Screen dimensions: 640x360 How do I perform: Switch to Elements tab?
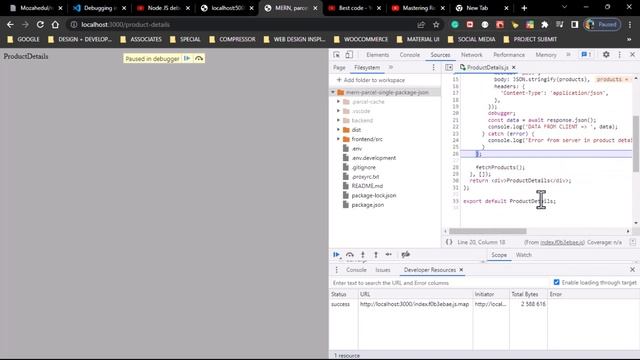coord(378,55)
